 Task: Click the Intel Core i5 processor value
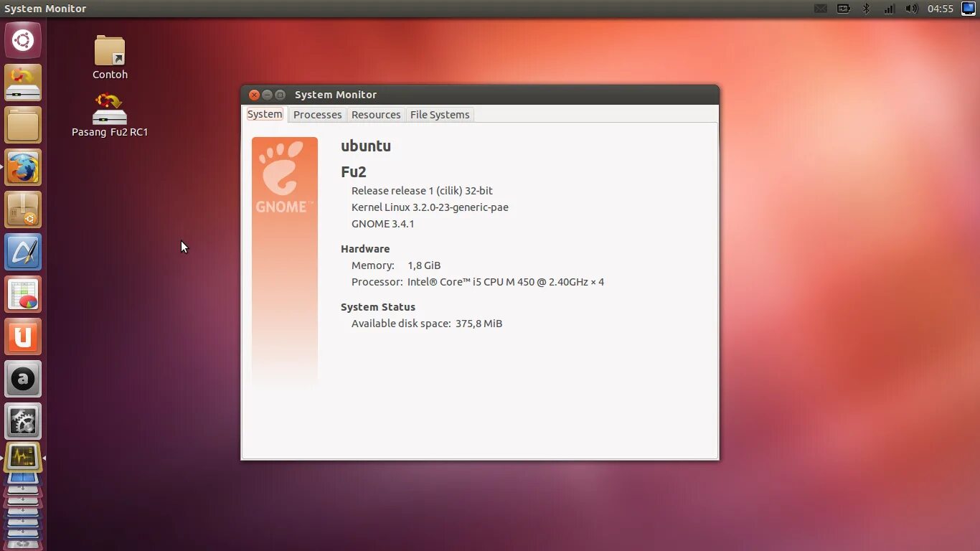pos(506,282)
